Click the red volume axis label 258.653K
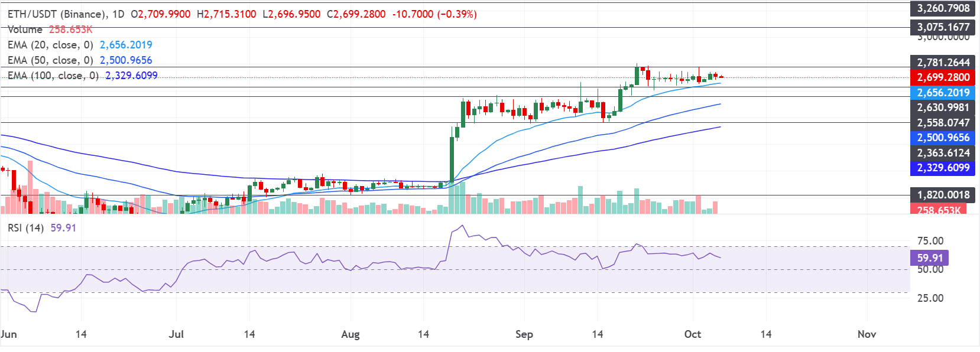980x352 pixels. pyautogui.click(x=939, y=210)
